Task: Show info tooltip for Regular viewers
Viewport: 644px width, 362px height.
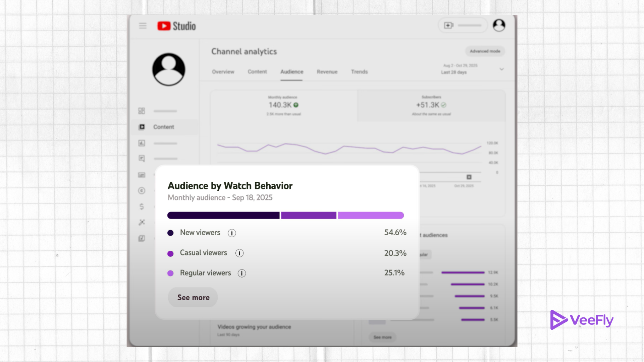Action: 242,273
